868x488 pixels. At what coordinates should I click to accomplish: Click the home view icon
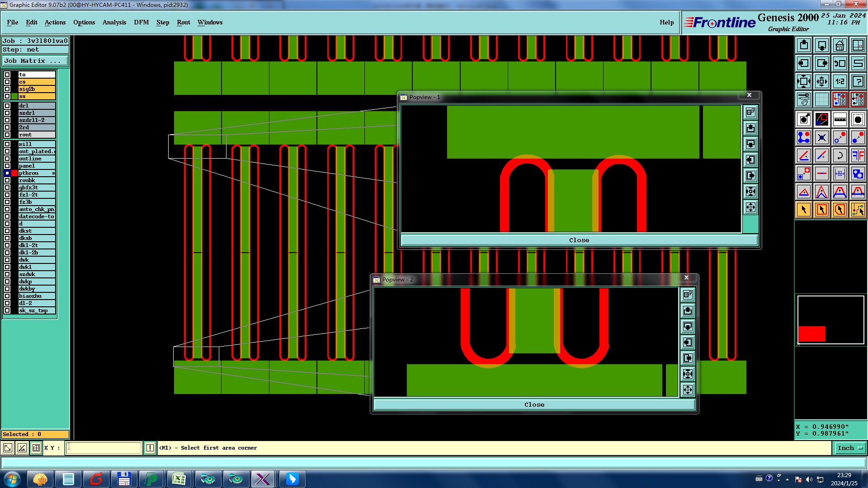840,45
